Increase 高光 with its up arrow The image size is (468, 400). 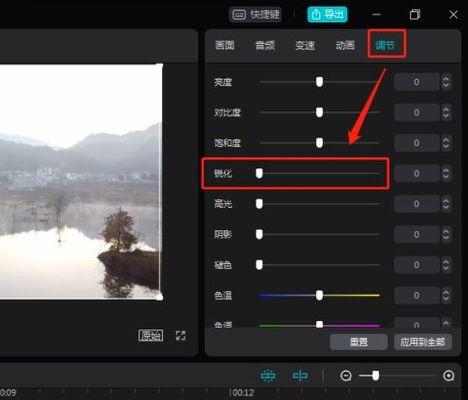click(446, 201)
